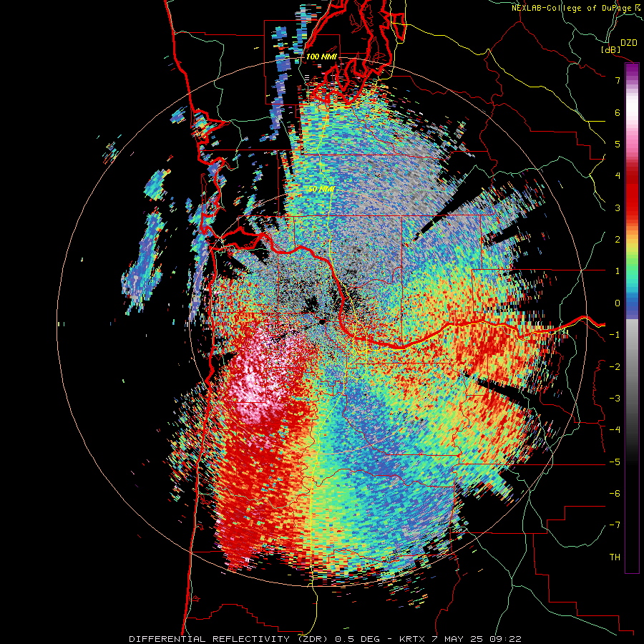
Task: Click the black radar site dot at the map center
Action: coord(322,321)
